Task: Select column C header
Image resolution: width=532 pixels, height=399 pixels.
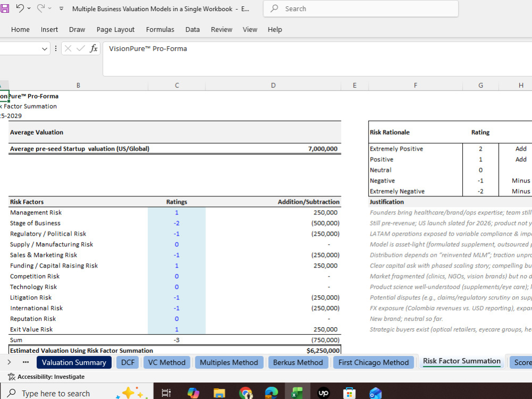Action: (x=177, y=86)
